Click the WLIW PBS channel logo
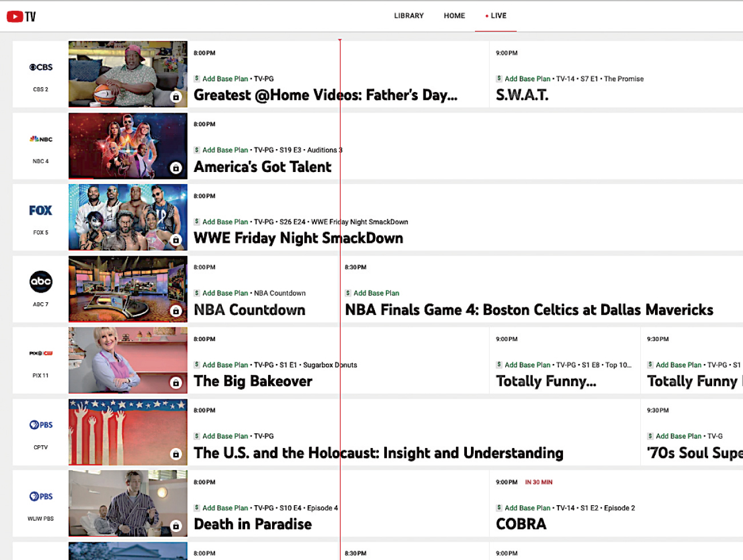The width and height of the screenshot is (743, 560). (41, 496)
